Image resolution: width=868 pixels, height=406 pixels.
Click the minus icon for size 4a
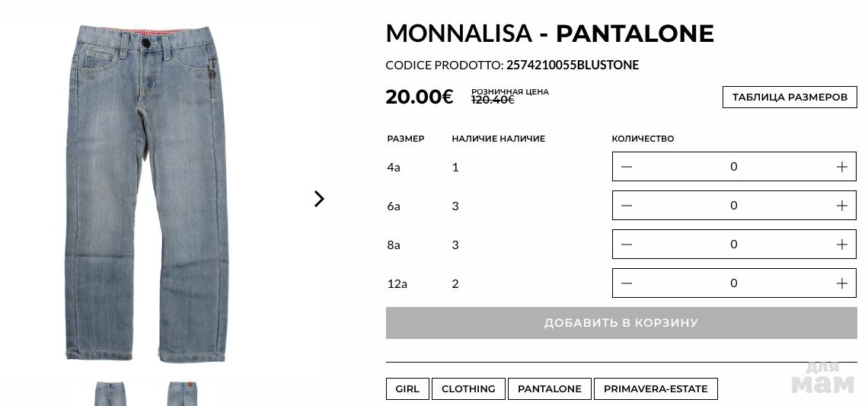pyautogui.click(x=627, y=167)
